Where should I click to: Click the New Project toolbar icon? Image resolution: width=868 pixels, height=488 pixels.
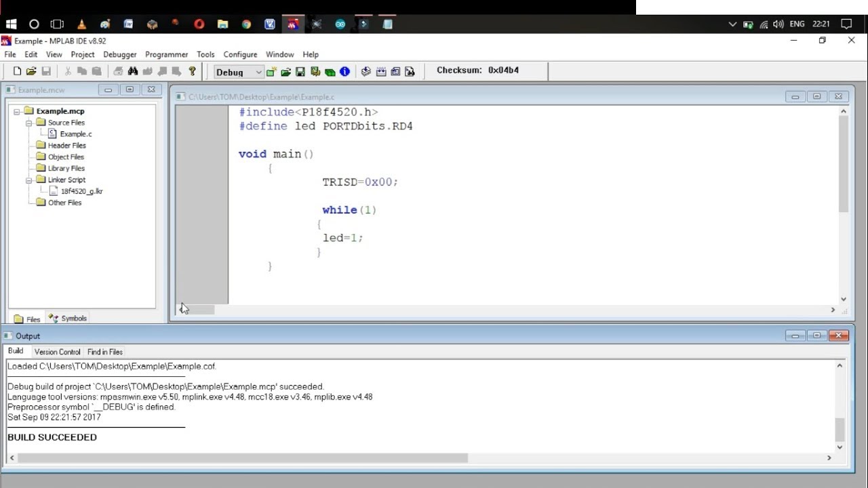point(271,71)
